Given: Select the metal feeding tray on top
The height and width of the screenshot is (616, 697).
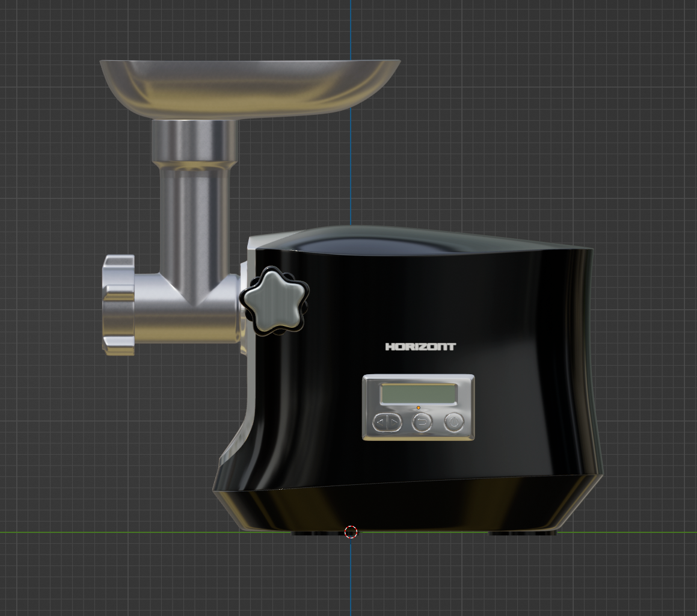Looking at the screenshot, I should point(250,87).
